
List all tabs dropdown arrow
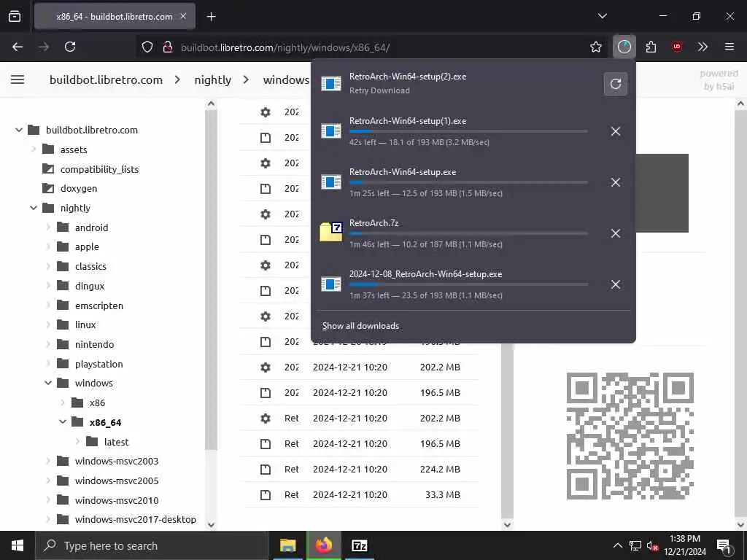click(x=602, y=16)
